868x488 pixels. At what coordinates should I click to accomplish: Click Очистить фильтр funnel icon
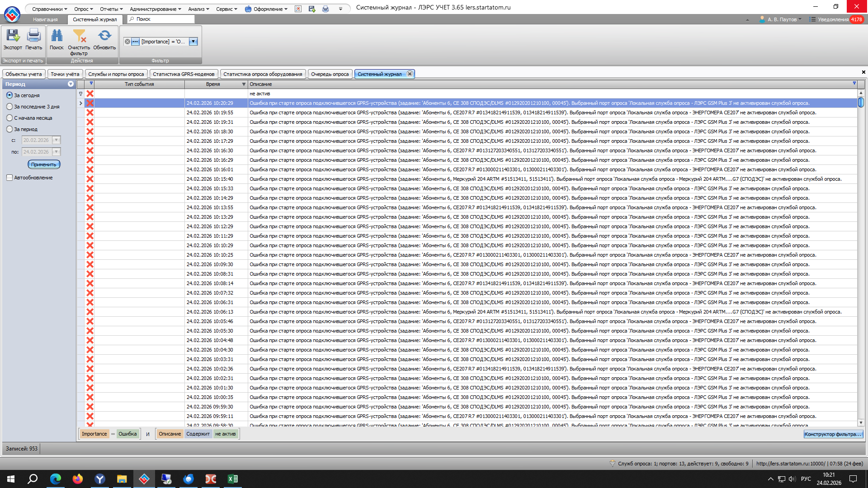point(79,36)
